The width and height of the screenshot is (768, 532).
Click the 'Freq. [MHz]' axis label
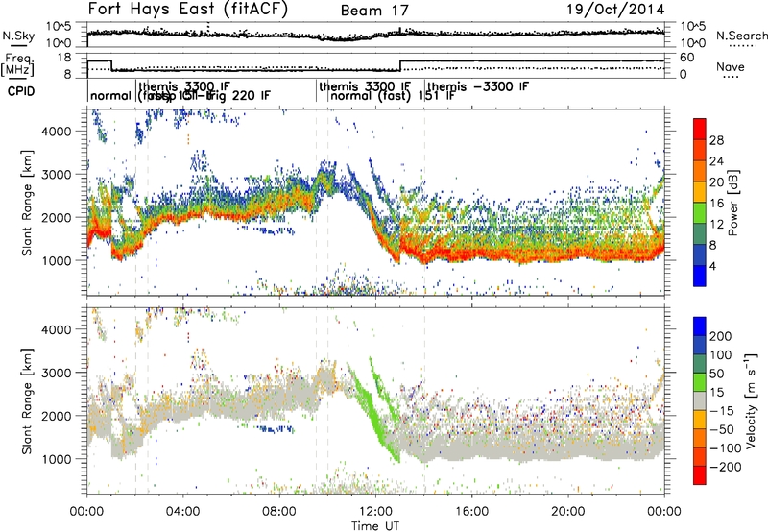point(17,65)
